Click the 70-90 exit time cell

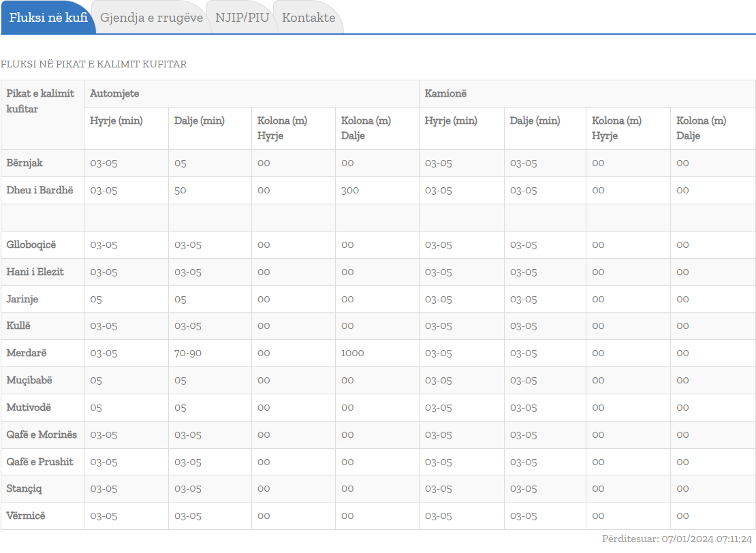189,353
